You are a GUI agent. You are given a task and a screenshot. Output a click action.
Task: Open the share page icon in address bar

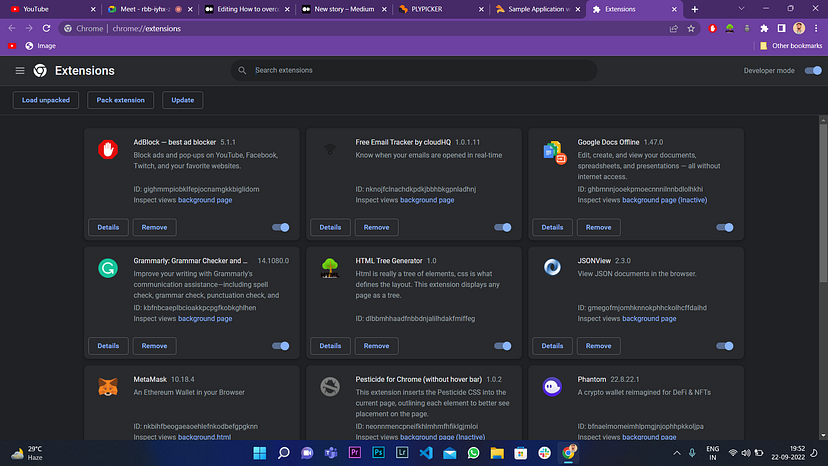674,29
